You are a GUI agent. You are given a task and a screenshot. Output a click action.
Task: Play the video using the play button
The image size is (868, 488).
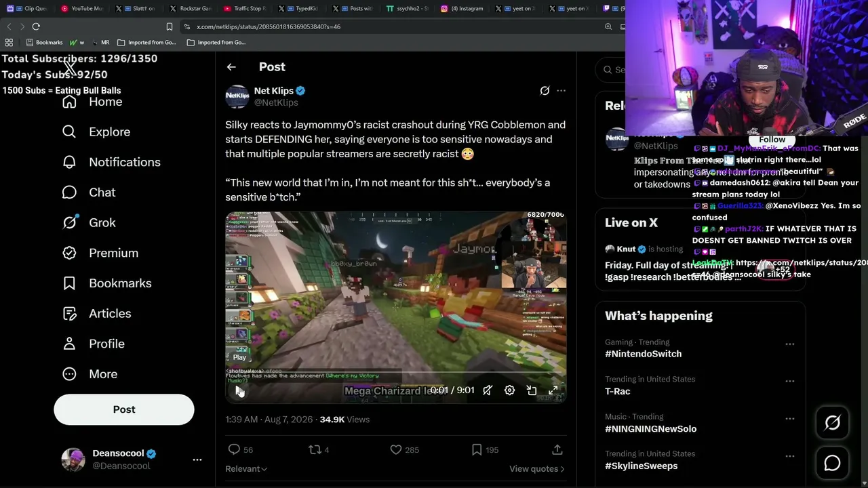239,390
